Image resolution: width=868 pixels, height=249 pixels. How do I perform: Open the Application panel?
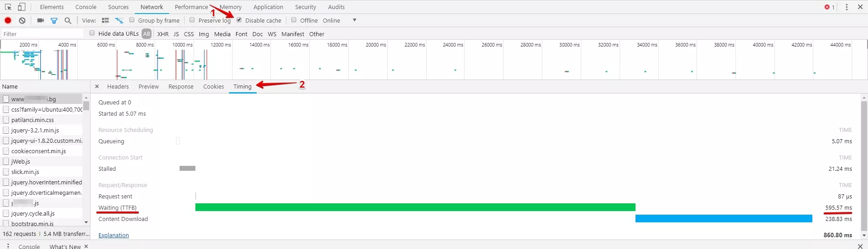(268, 7)
